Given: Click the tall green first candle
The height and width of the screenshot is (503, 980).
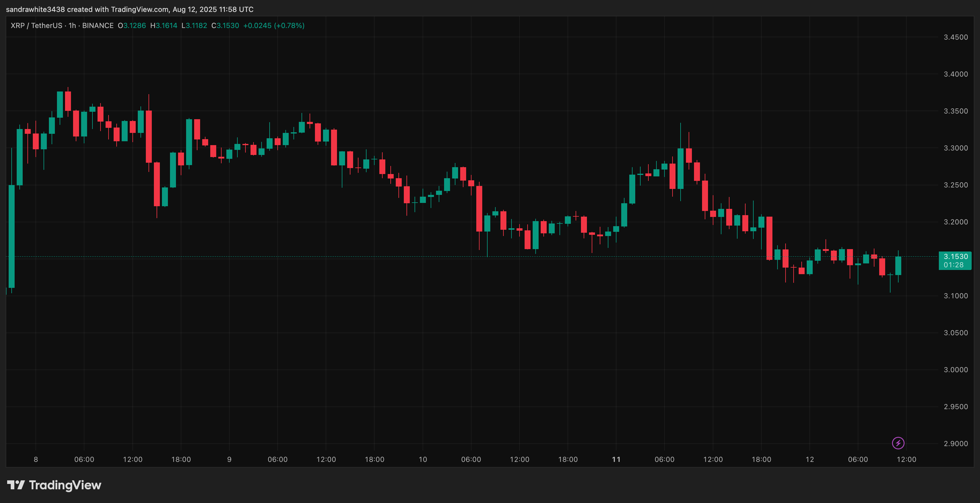Looking at the screenshot, I should (11, 236).
